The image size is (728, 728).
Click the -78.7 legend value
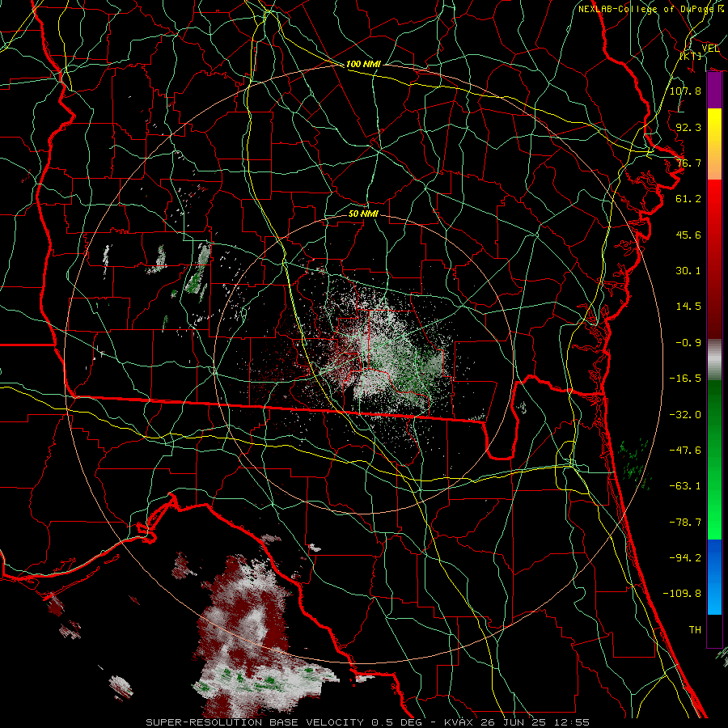click(x=685, y=523)
